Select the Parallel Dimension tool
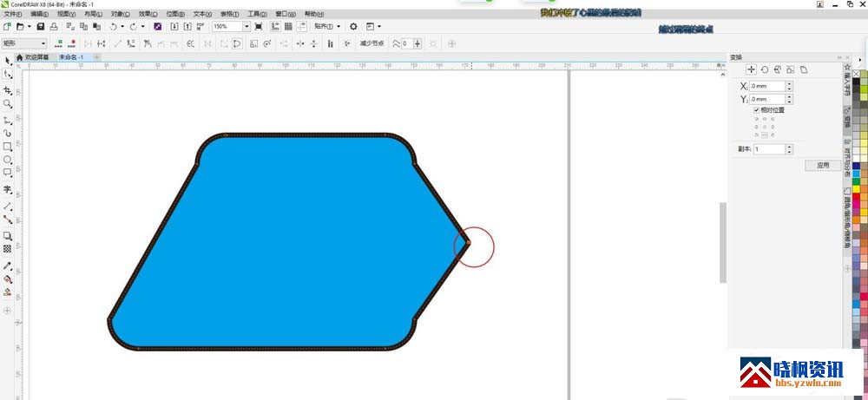 pos(8,206)
